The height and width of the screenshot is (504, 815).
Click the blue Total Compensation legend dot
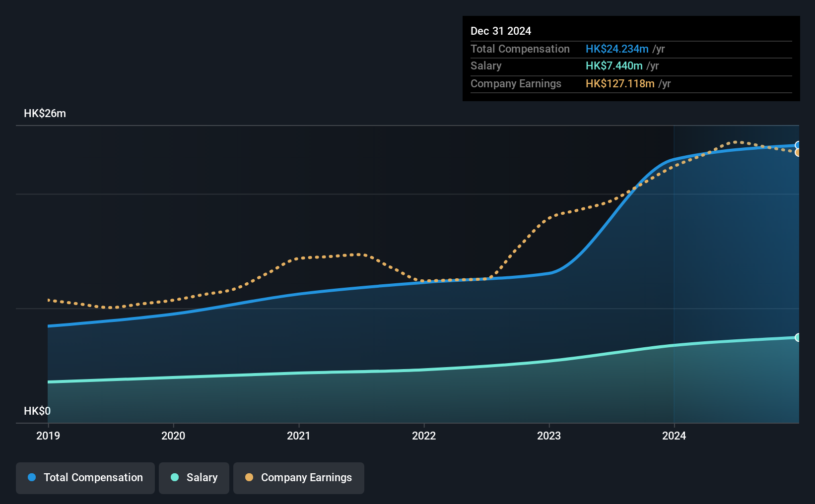coord(32,477)
